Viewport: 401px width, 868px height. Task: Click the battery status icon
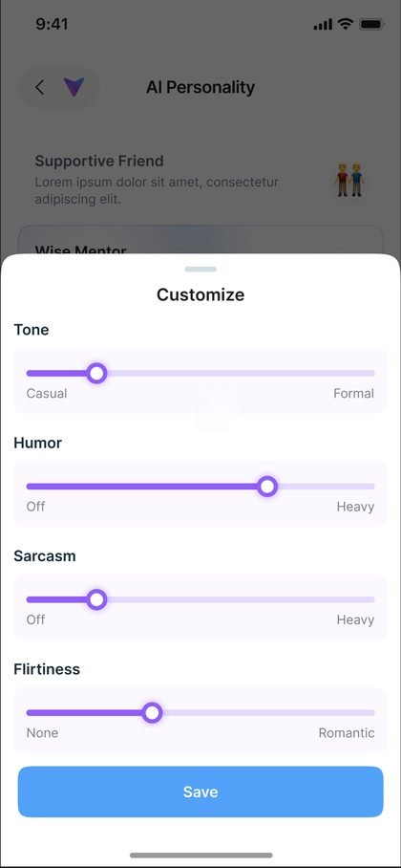pos(371,24)
